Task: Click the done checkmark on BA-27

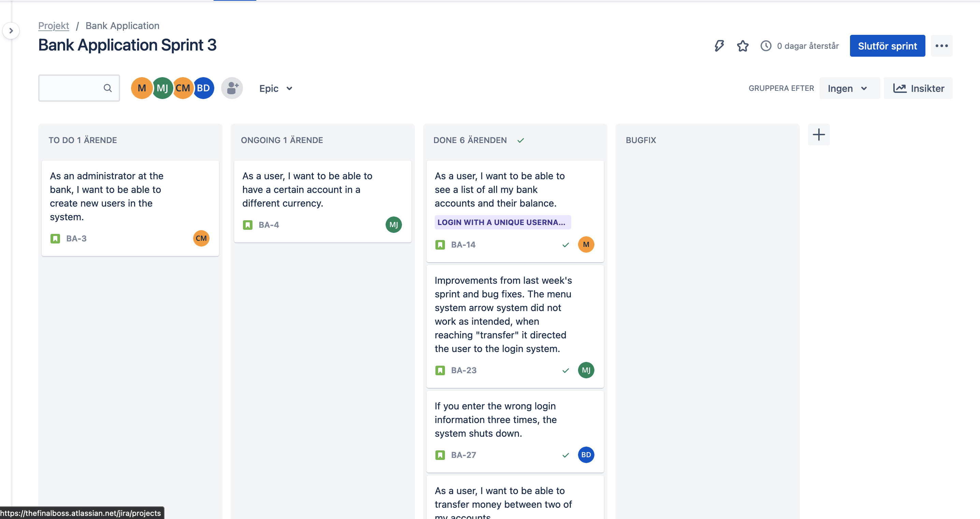Action: (x=566, y=455)
